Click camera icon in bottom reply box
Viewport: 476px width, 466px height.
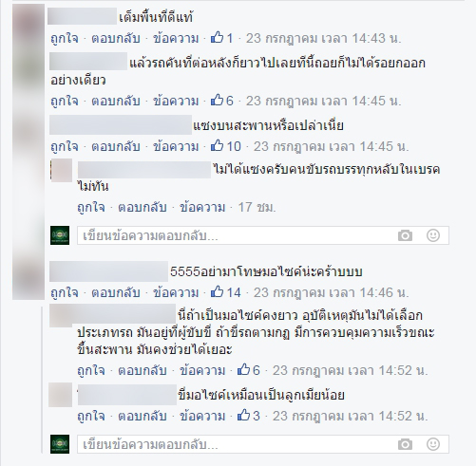(x=405, y=444)
